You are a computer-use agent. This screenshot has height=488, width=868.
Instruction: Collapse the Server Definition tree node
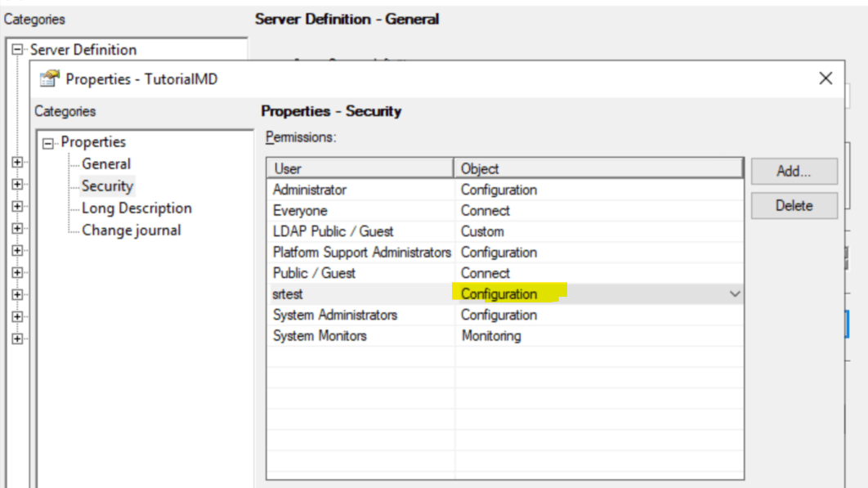[x=17, y=50]
